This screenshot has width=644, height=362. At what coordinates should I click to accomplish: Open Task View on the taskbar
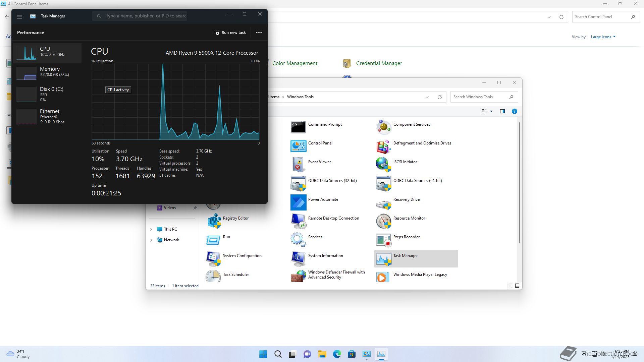292,354
